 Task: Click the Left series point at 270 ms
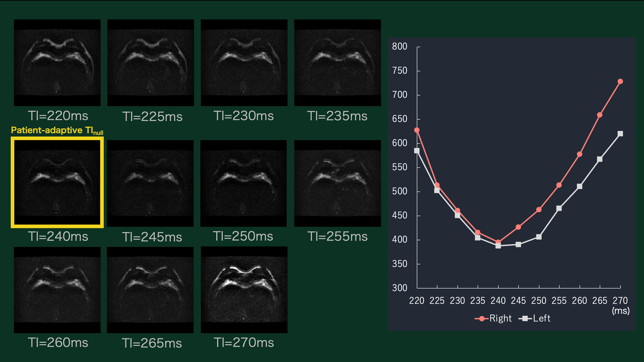(x=620, y=134)
